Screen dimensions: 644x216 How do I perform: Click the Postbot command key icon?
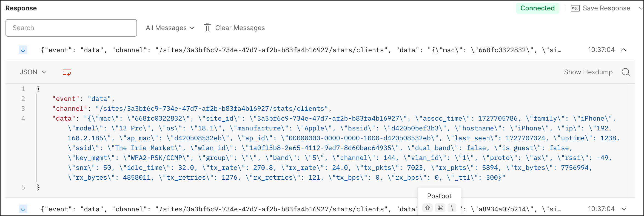pos(440,208)
